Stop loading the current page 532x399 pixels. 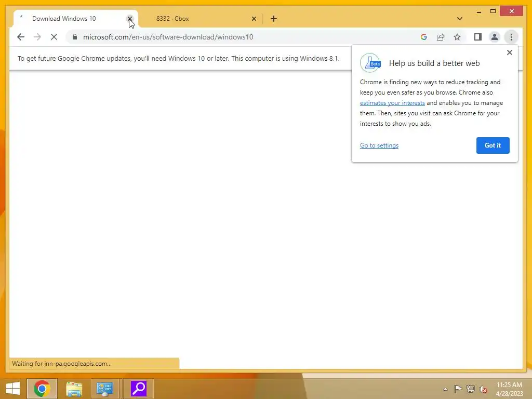(x=54, y=37)
